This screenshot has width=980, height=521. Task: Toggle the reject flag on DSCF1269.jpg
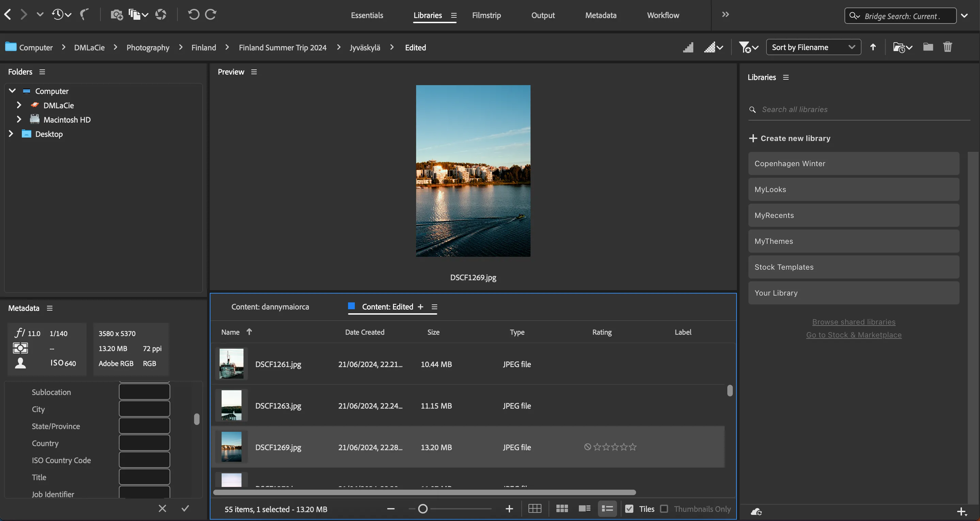(587, 446)
